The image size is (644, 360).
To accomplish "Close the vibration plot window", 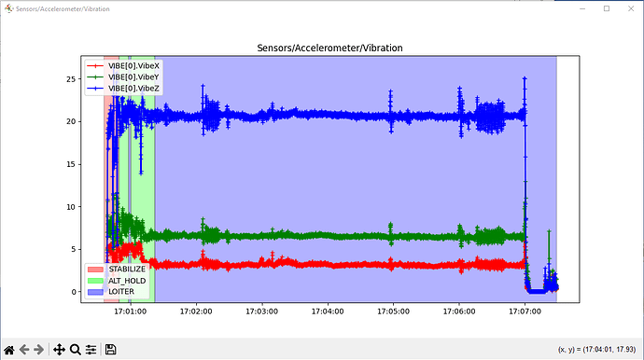I will point(631,8).
